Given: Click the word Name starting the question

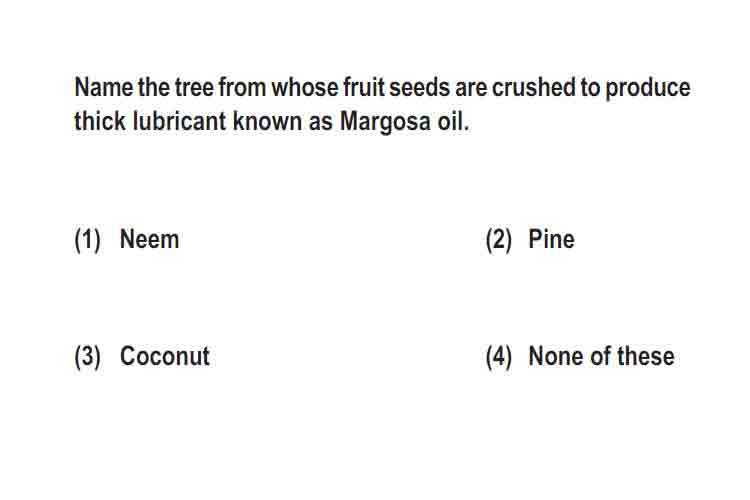Looking at the screenshot, I should tap(104, 88).
